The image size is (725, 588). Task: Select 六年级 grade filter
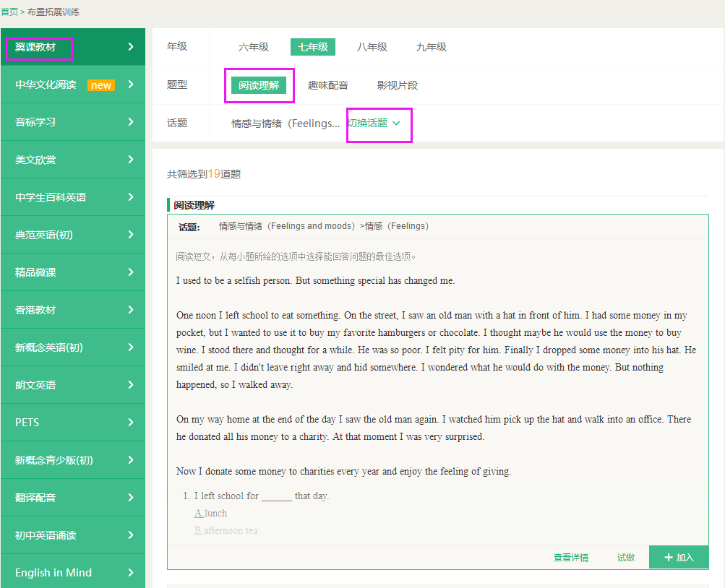tap(254, 47)
